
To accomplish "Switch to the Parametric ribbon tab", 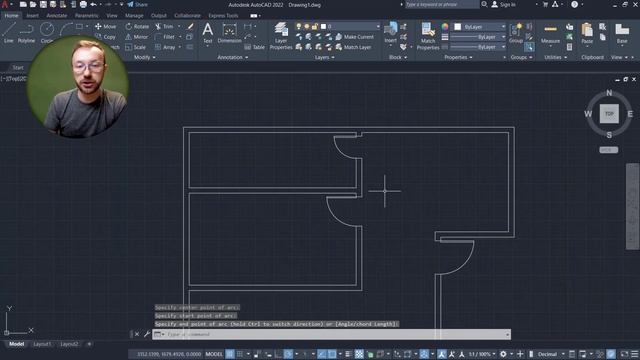I will (x=87, y=16).
